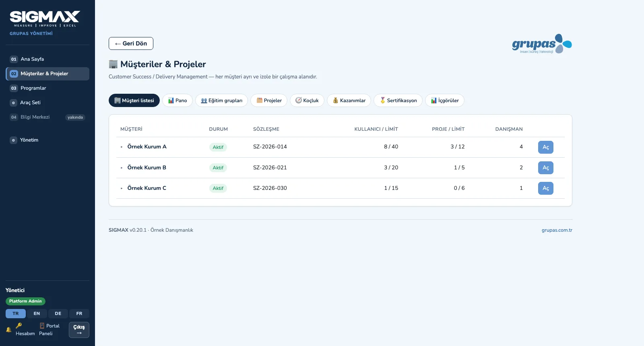Open the Portal Paneli door icon
This screenshot has height=346, width=644.
[x=42, y=326]
